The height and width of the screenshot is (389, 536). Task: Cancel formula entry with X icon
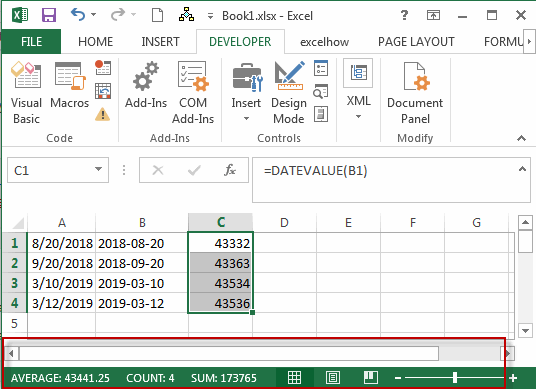158,170
